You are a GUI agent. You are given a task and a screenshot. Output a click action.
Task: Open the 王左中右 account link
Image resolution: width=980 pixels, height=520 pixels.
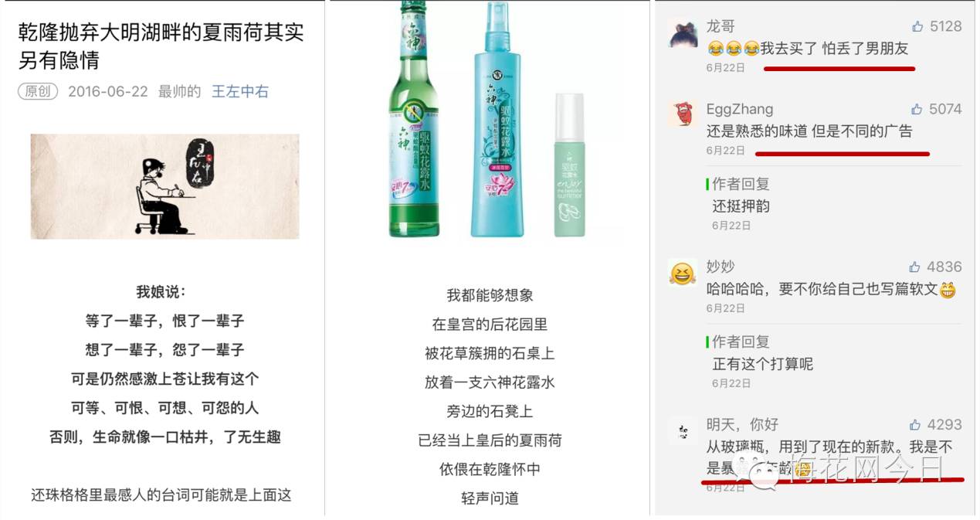(240, 91)
